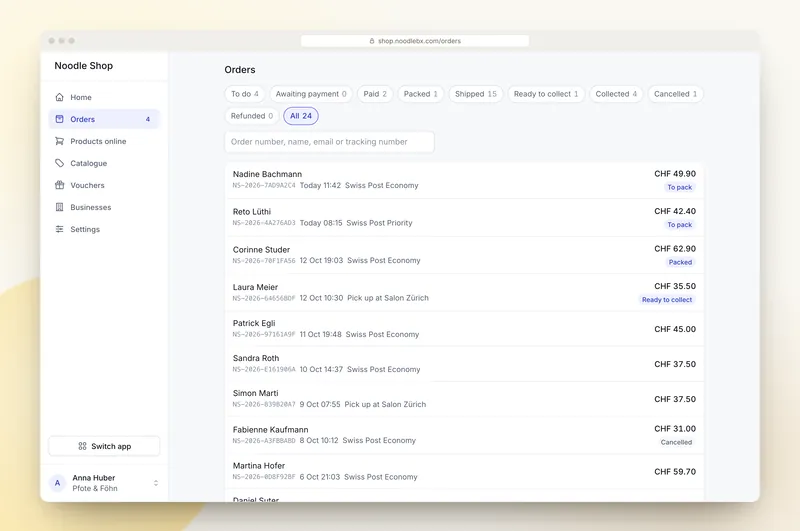Select the All 24 filter
Screen dimensions: 800x531
(301, 116)
